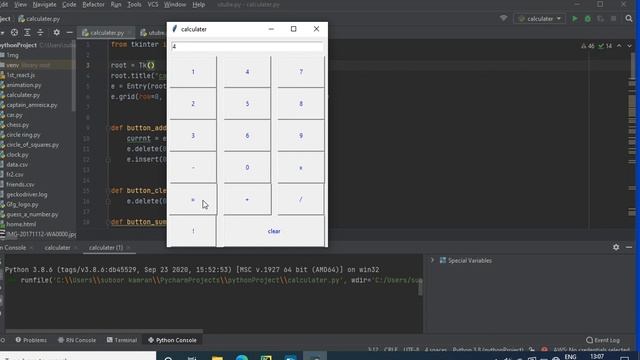The image size is (640, 360).
Task: Click the calculator clear button
Action: click(x=274, y=231)
